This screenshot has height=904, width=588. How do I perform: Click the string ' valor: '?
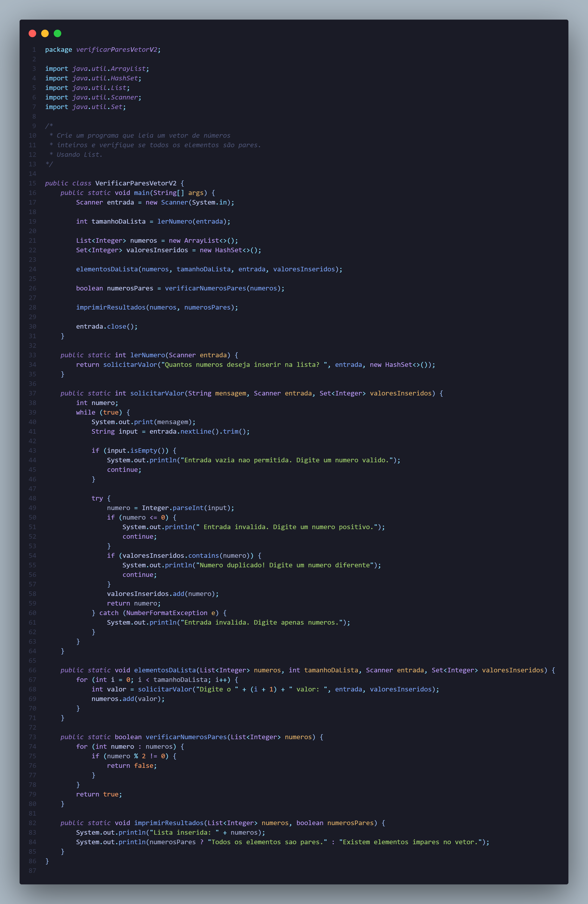pos(308,689)
